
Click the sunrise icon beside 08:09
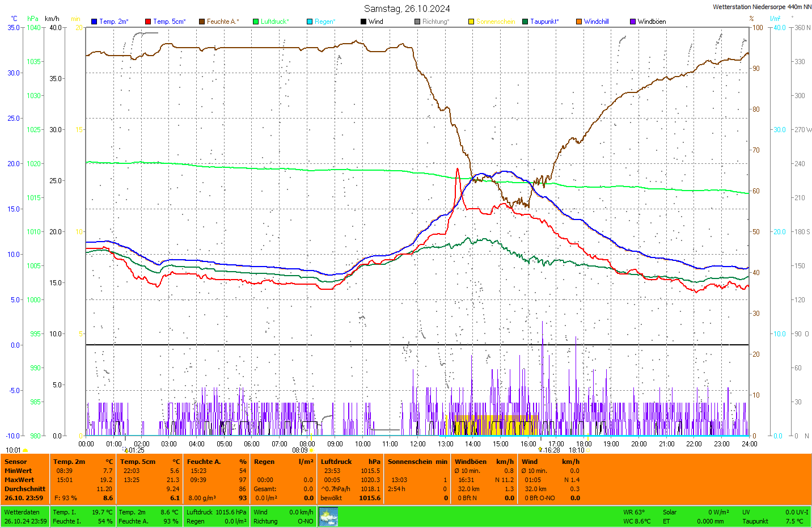click(311, 450)
